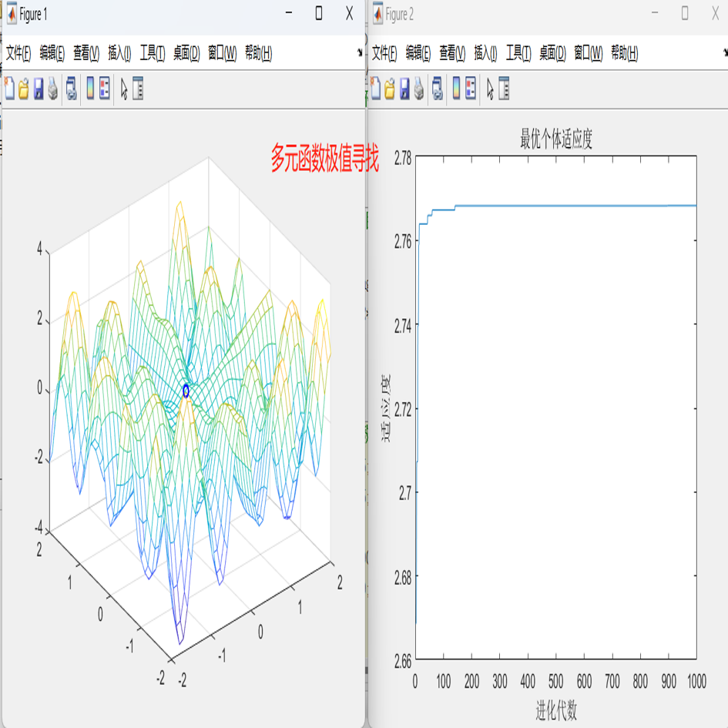The height and width of the screenshot is (728, 728).
Task: Open 插入(I) menu in Figure 2
Action: (x=485, y=53)
